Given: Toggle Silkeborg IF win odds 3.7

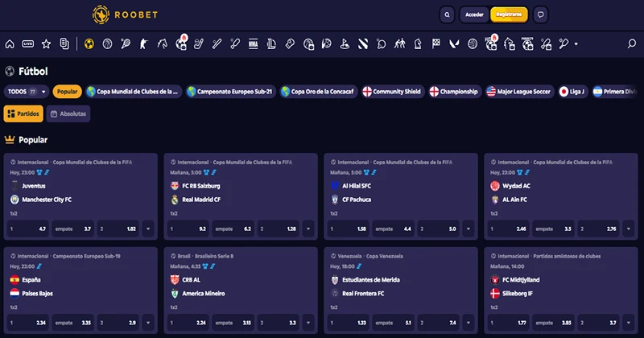Looking at the screenshot, I should (x=599, y=323).
